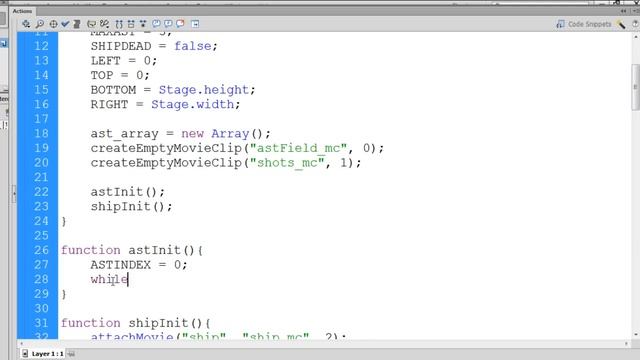Pin the active script with the pushpin icon

pos(71,353)
